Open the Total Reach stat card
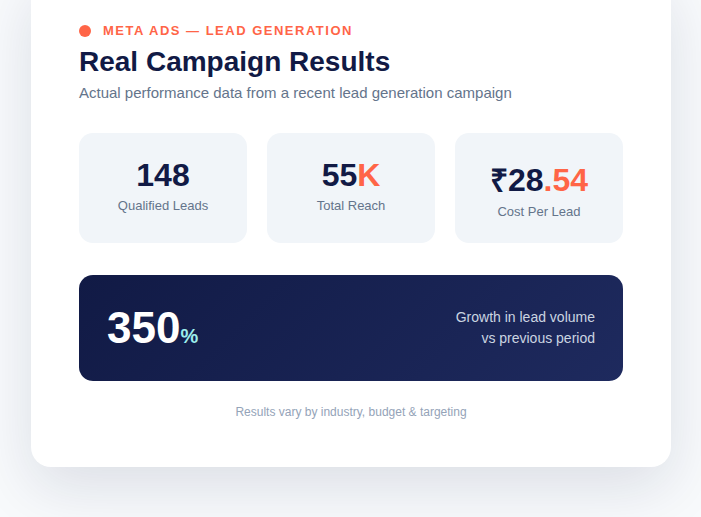Screen dimensions: 701x517 coord(351,188)
